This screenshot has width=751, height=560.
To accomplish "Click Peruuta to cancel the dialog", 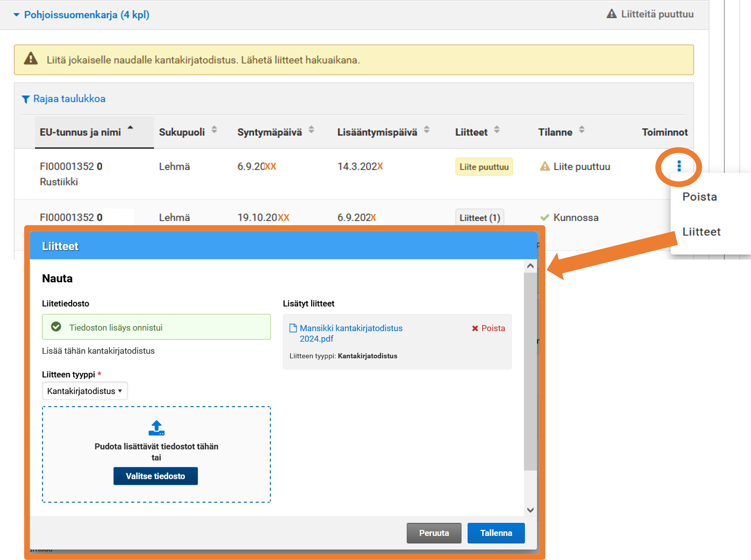I will (434, 533).
